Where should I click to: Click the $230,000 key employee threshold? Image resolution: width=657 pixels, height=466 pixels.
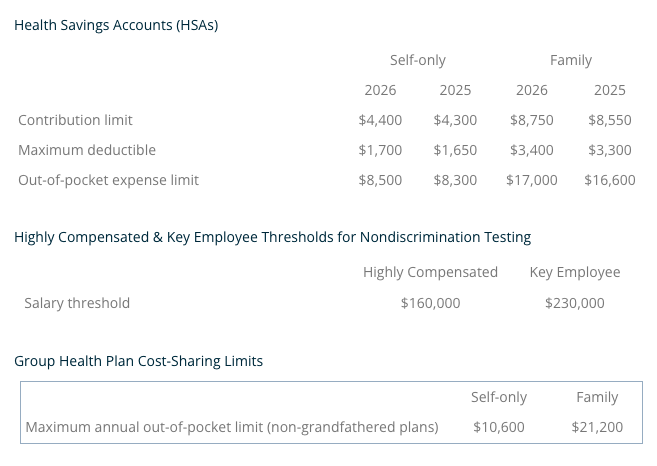click(575, 303)
